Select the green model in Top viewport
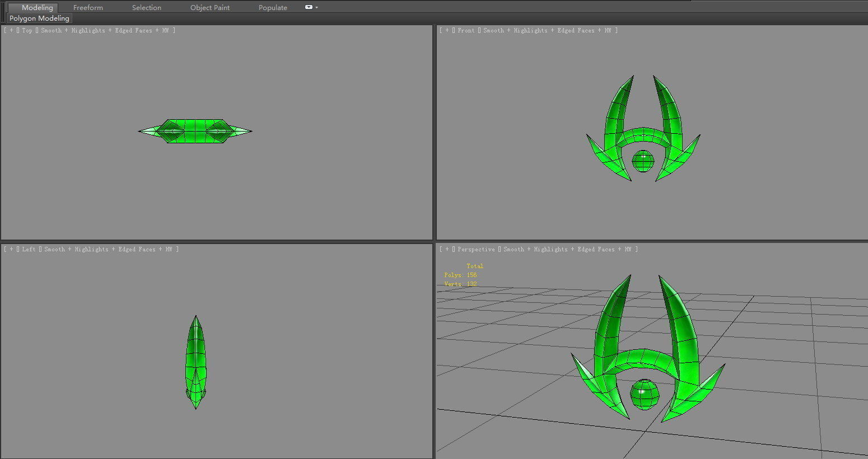 195,131
